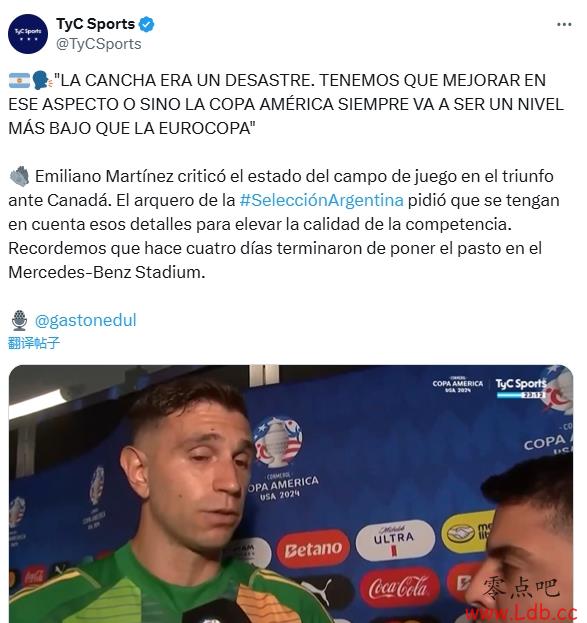
Task: Click the Coca-Cola sponsor logo
Action: tap(399, 587)
